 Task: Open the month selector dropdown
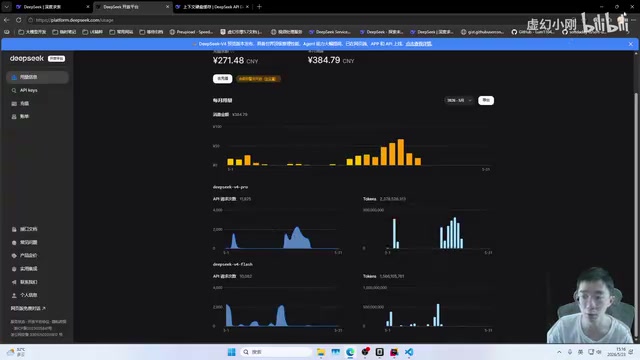pyautogui.click(x=459, y=100)
